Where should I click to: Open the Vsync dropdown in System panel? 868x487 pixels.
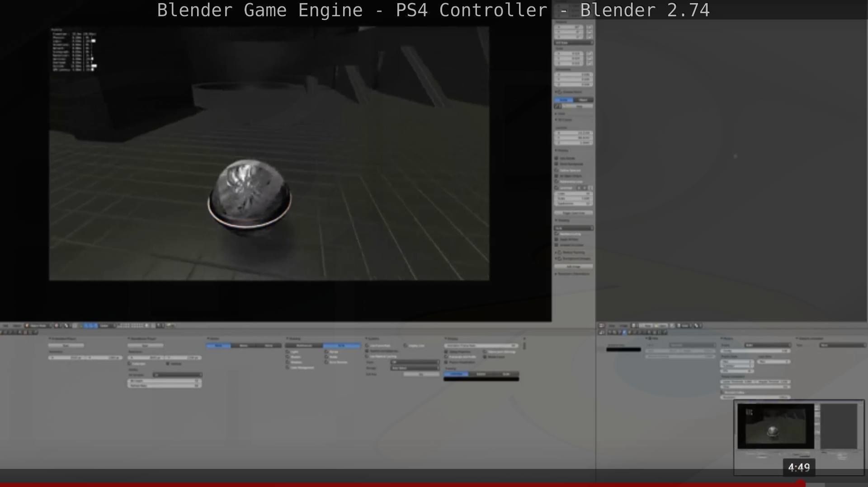[415, 362]
